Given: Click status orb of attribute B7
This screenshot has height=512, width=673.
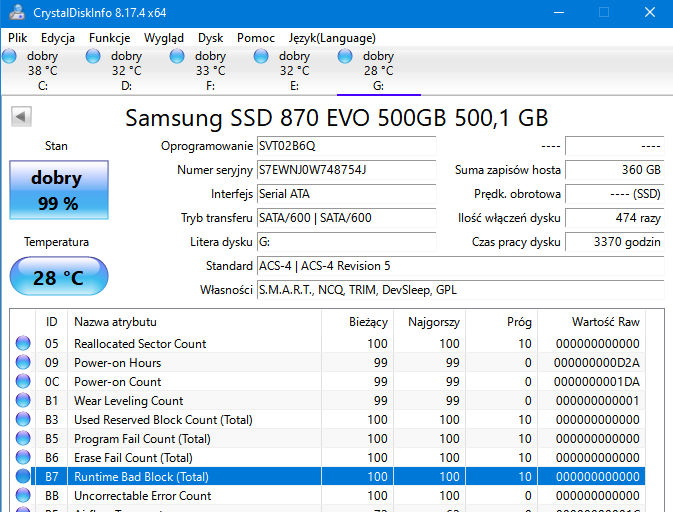Looking at the screenshot, I should [x=23, y=476].
